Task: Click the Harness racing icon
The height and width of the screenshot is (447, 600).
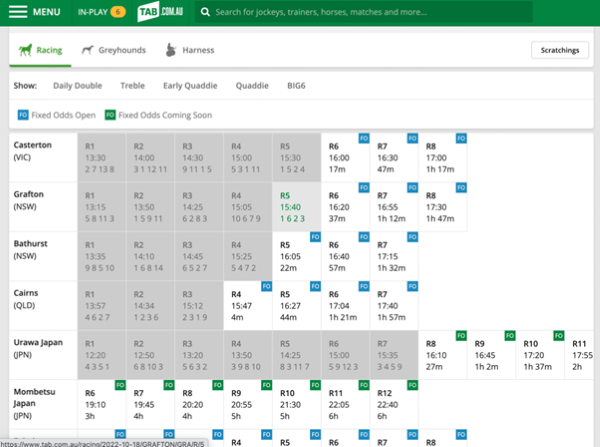Action: click(171, 50)
